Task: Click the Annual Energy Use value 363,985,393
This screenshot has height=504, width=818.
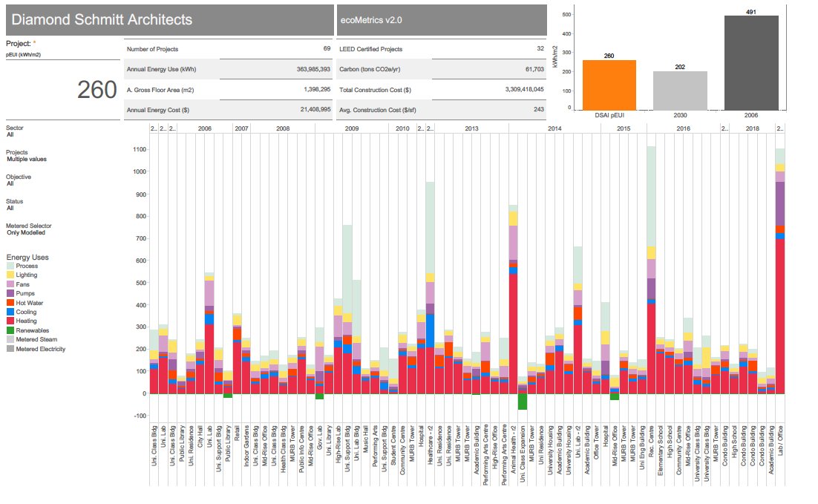Action: point(313,69)
